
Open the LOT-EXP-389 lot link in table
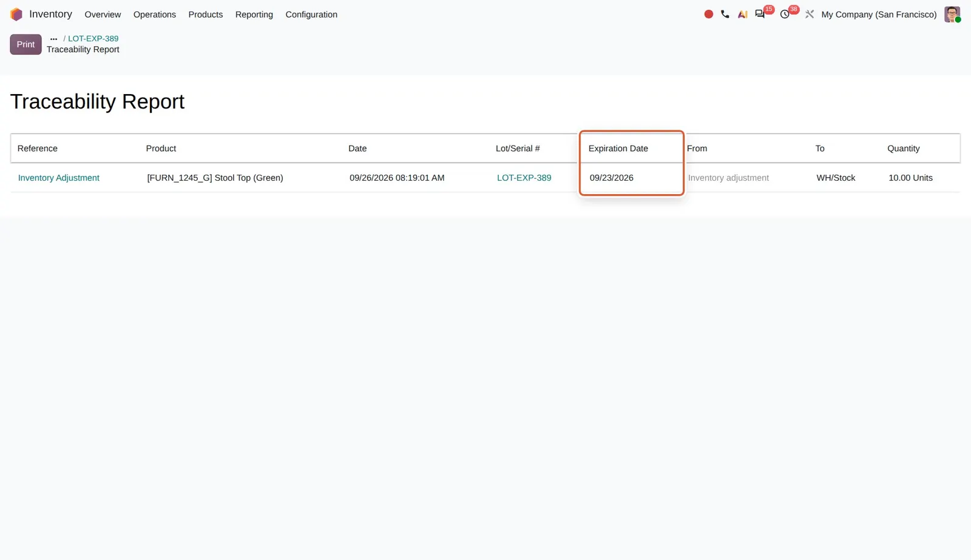524,178
